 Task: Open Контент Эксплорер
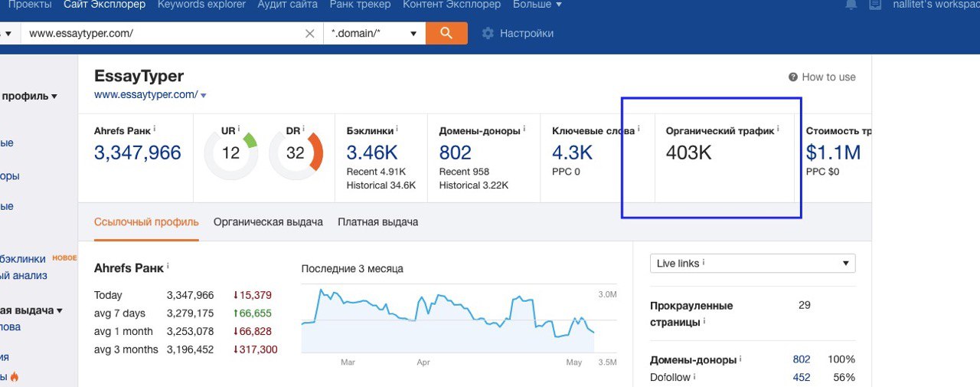(452, 5)
